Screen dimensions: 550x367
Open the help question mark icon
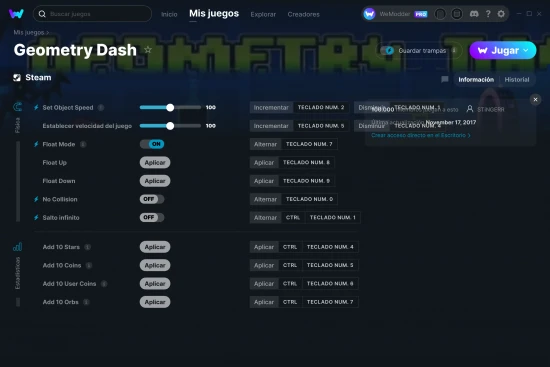pos(488,14)
